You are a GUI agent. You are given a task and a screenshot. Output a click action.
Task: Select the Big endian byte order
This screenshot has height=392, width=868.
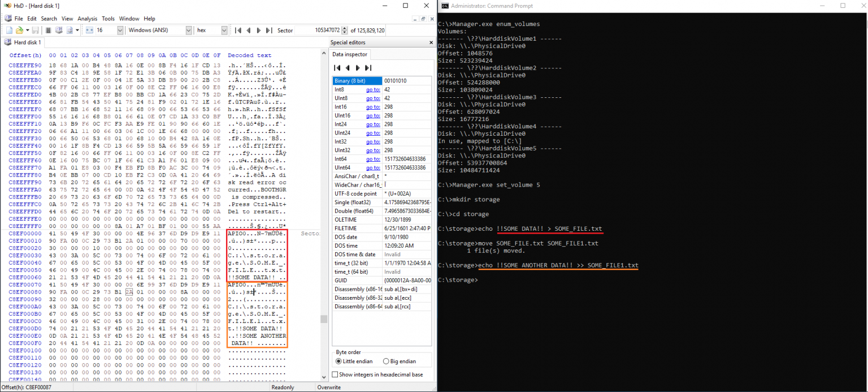[x=385, y=361]
